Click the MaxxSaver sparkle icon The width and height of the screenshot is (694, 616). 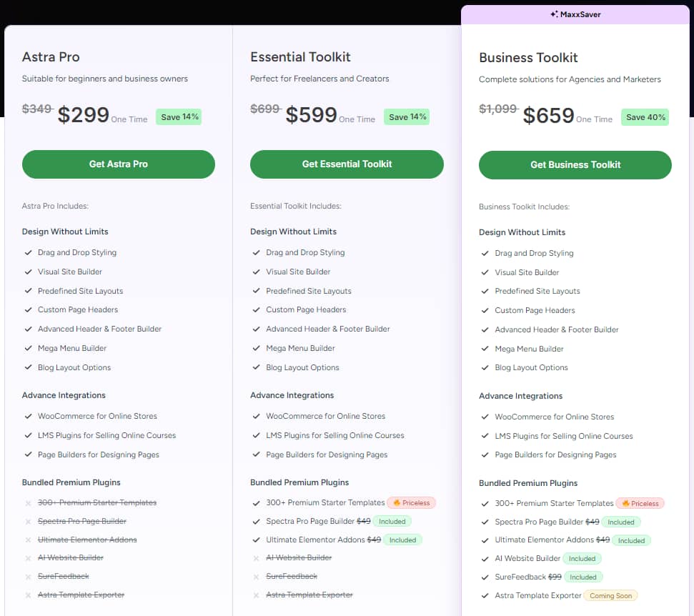pos(554,14)
